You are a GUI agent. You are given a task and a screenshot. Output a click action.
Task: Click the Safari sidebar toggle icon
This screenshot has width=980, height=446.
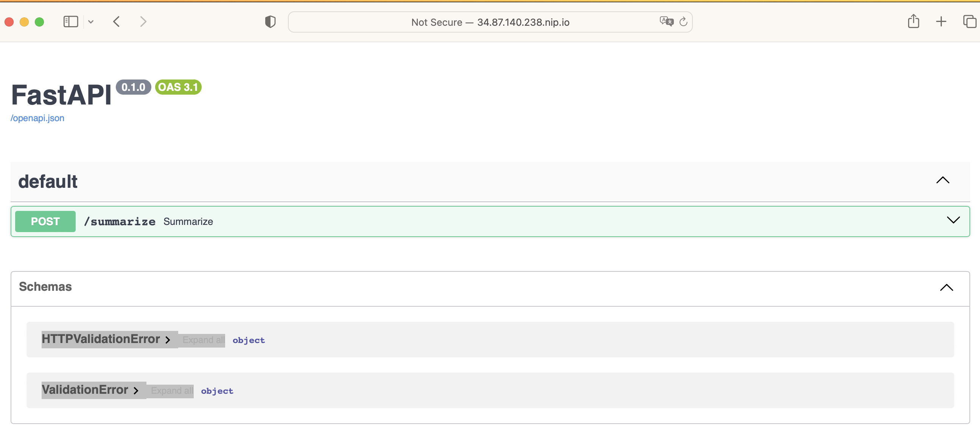70,22
